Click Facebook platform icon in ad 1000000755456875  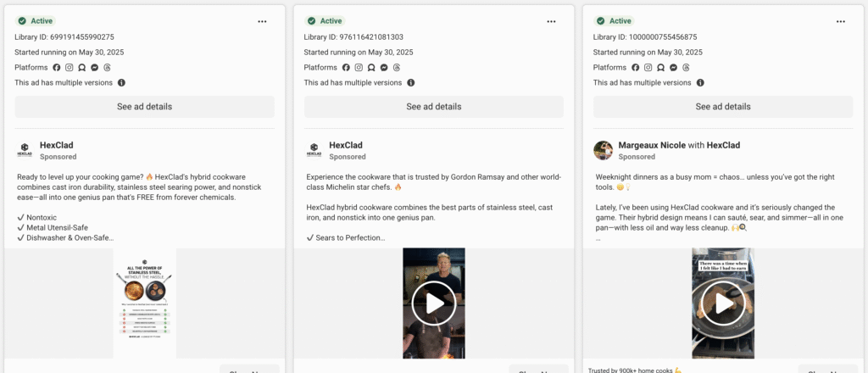636,68
